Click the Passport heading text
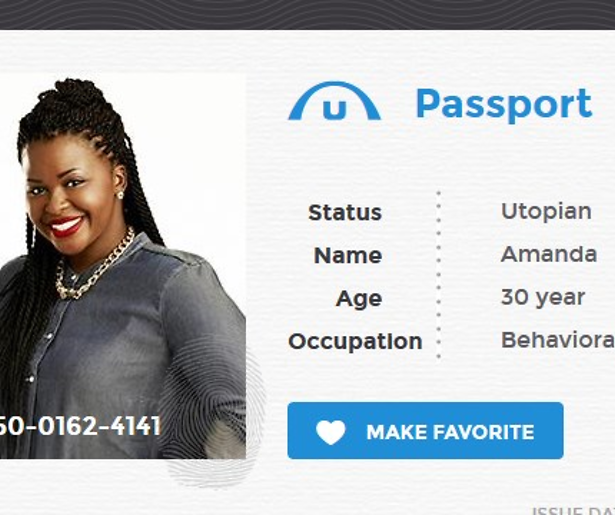 point(504,104)
